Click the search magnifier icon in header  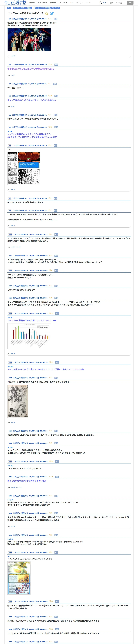point(101,3)
